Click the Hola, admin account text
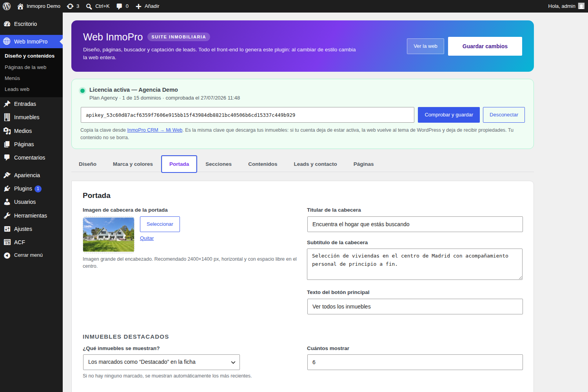 [562, 6]
